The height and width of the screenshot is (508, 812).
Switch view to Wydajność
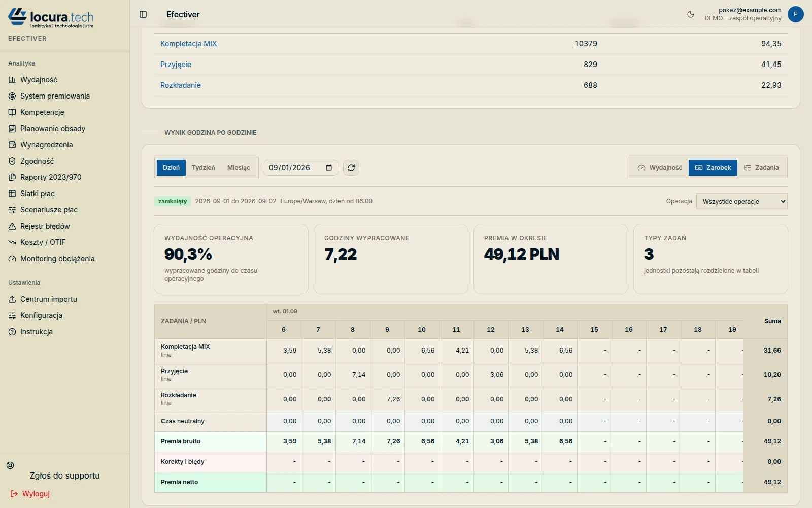(660, 168)
